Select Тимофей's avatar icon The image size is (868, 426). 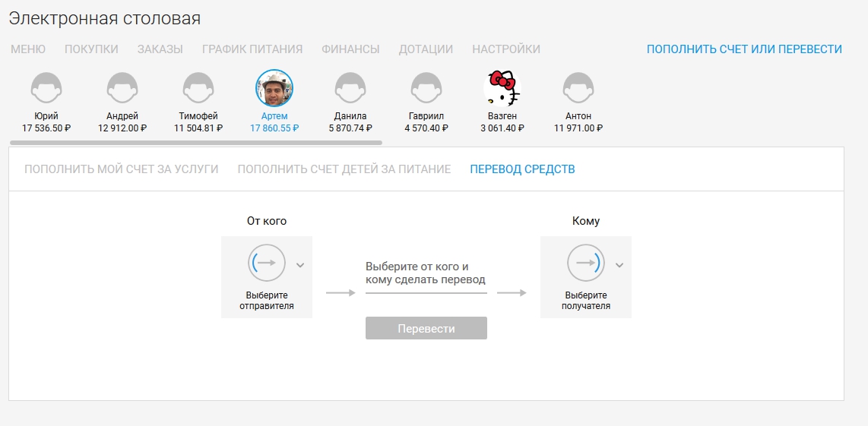[x=198, y=88]
